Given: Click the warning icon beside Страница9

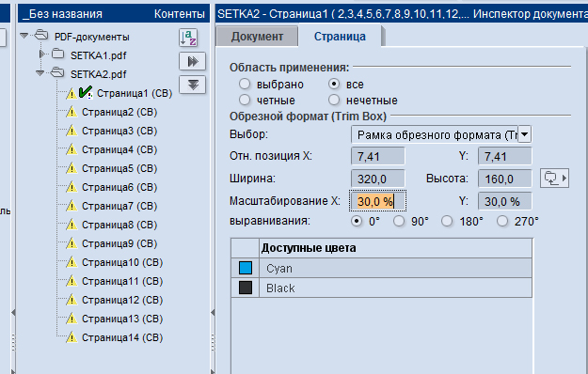Looking at the screenshot, I should (x=72, y=243).
